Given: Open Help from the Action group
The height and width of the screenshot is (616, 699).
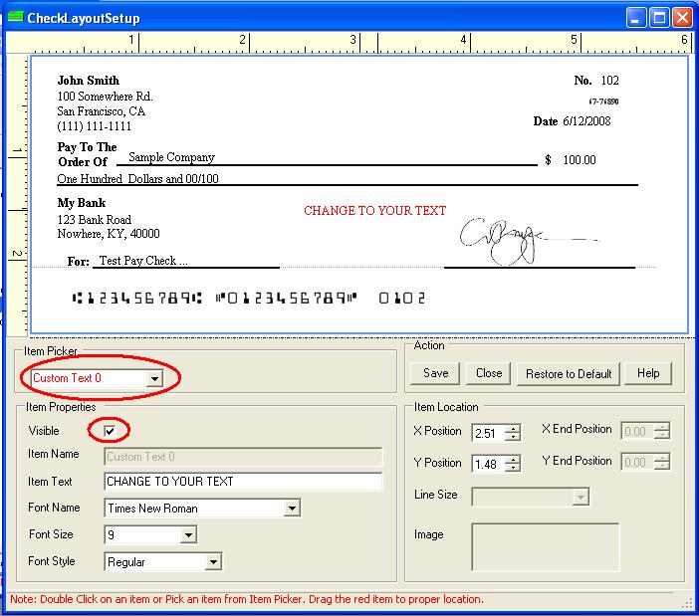Looking at the screenshot, I should [648, 373].
